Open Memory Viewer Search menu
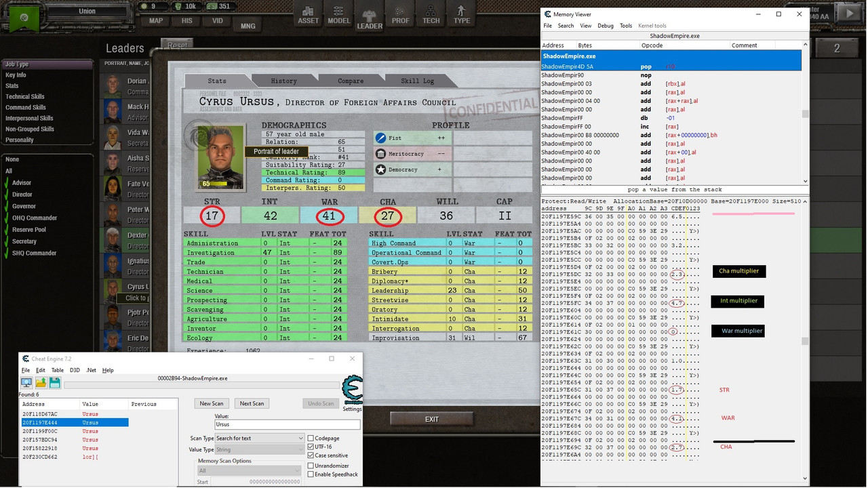 click(566, 26)
